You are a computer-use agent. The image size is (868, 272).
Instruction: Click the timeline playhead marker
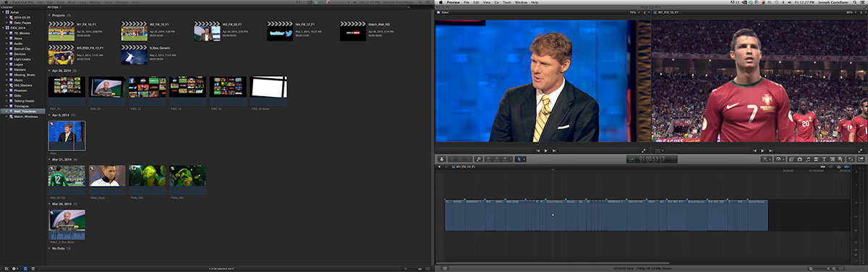pyautogui.click(x=553, y=171)
